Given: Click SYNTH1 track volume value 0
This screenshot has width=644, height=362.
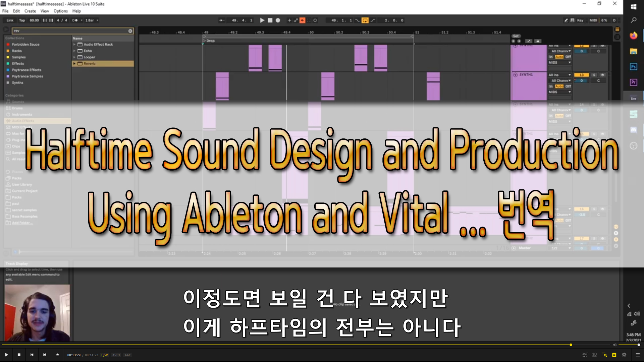Looking at the screenshot, I should point(581,81).
